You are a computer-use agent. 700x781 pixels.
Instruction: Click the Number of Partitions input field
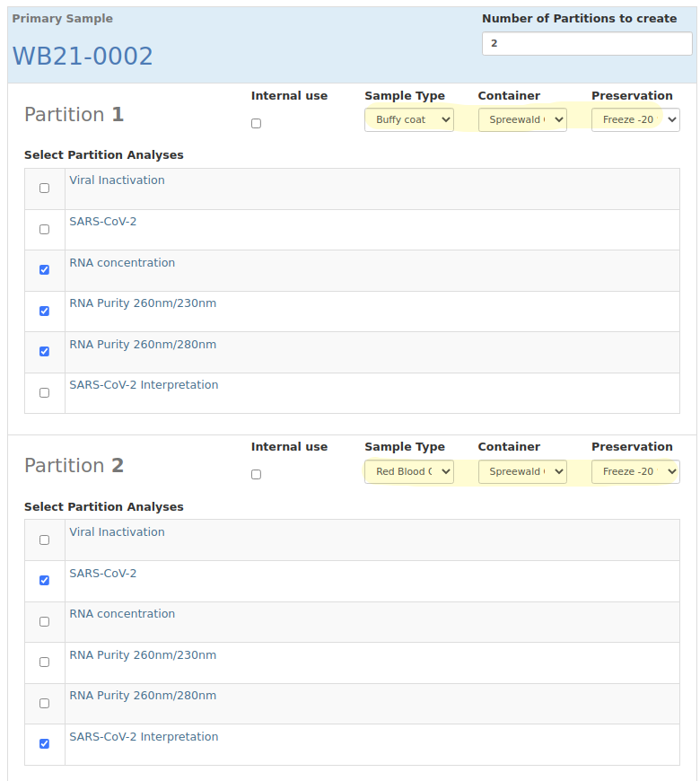tap(586, 44)
